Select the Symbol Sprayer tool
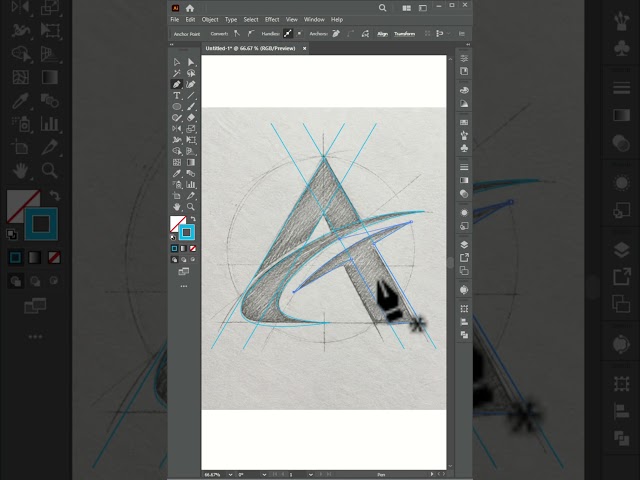Screen dimensions: 640x480 point(177,184)
